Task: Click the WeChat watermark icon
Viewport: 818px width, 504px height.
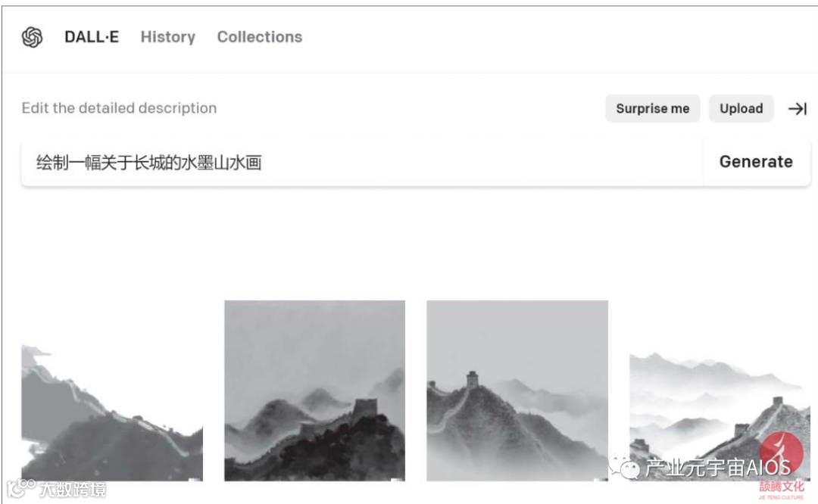Action: click(624, 466)
